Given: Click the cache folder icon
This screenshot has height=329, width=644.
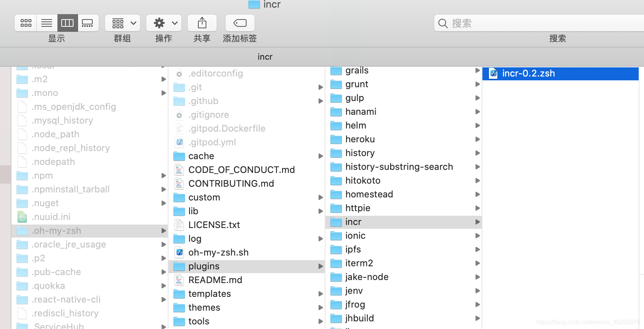Looking at the screenshot, I should point(179,156).
